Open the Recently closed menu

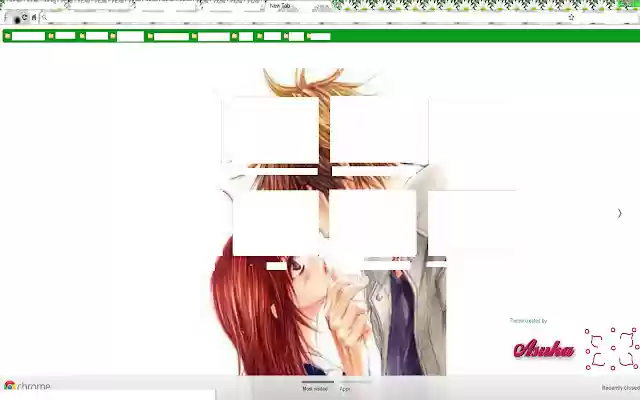[x=620, y=388]
